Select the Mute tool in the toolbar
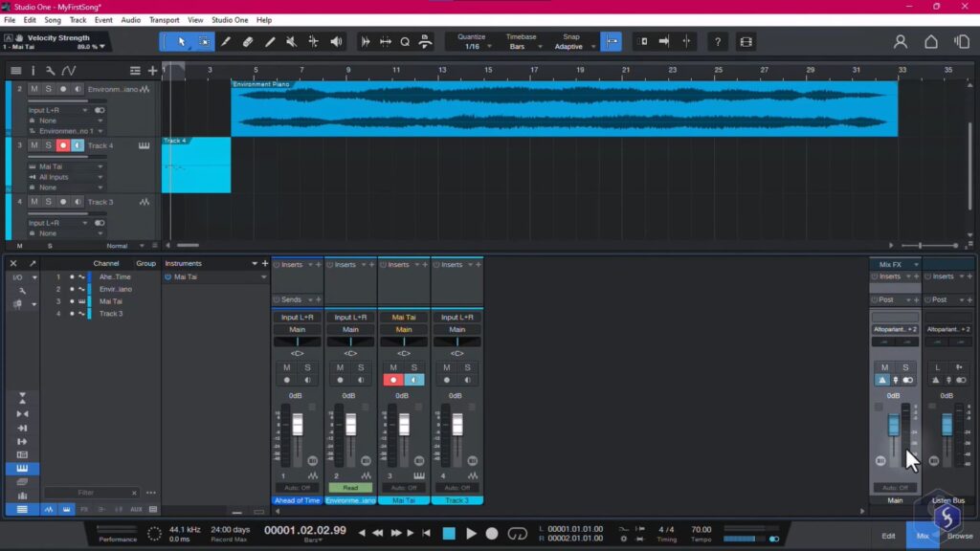980x551 pixels. pyautogui.click(x=290, y=42)
